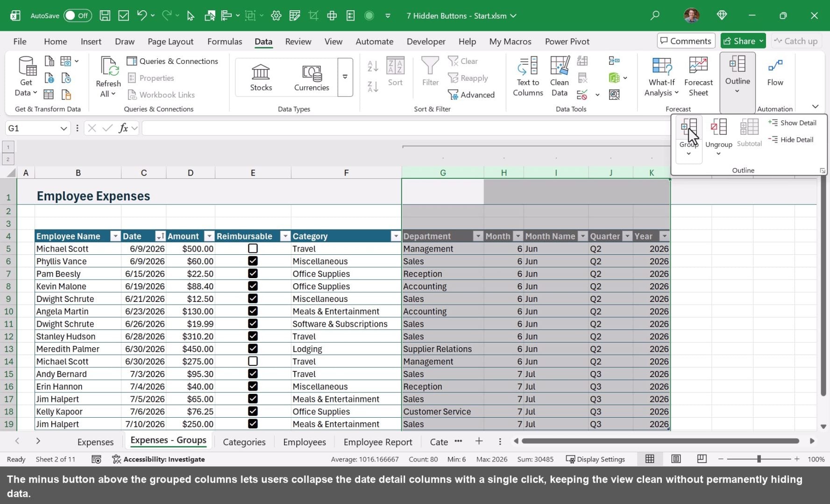The height and width of the screenshot is (504, 830).
Task: Click outline level 1 button
Action: pos(8,147)
